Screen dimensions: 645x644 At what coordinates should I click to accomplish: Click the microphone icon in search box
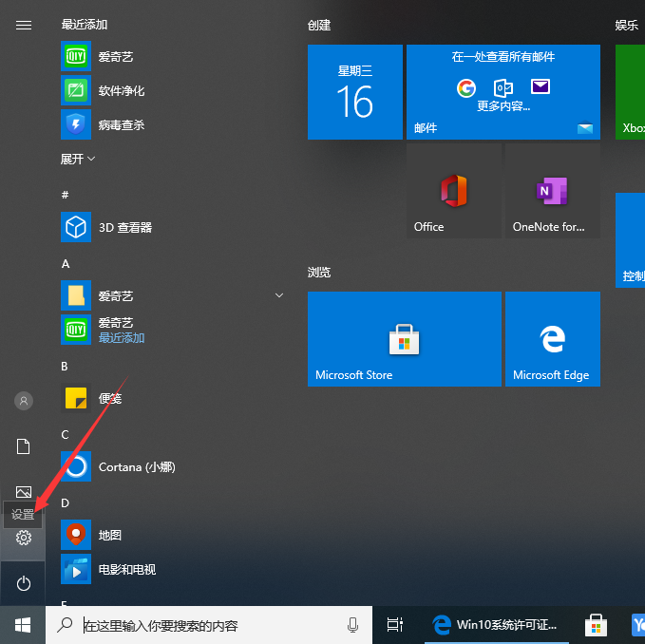pyautogui.click(x=353, y=625)
